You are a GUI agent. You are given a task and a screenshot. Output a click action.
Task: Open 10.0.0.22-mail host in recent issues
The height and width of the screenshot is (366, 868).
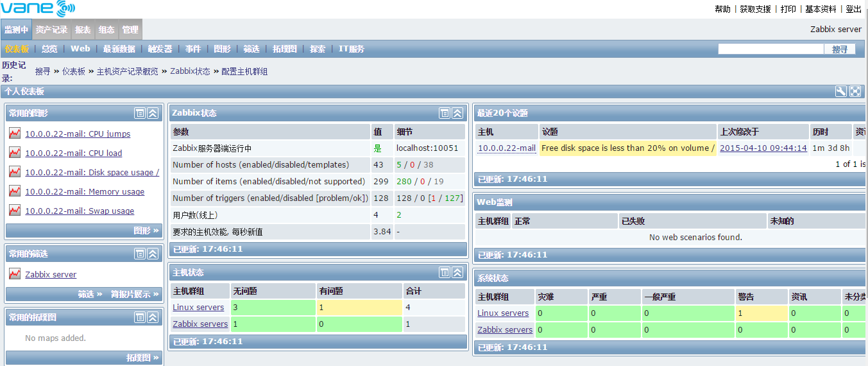[x=506, y=148]
